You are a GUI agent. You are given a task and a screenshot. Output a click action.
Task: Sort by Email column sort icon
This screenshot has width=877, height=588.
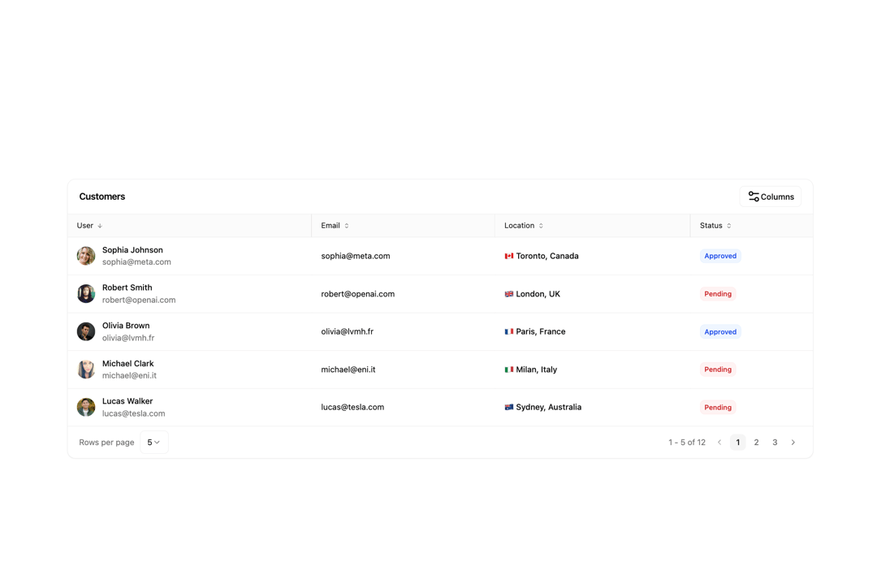[347, 226]
